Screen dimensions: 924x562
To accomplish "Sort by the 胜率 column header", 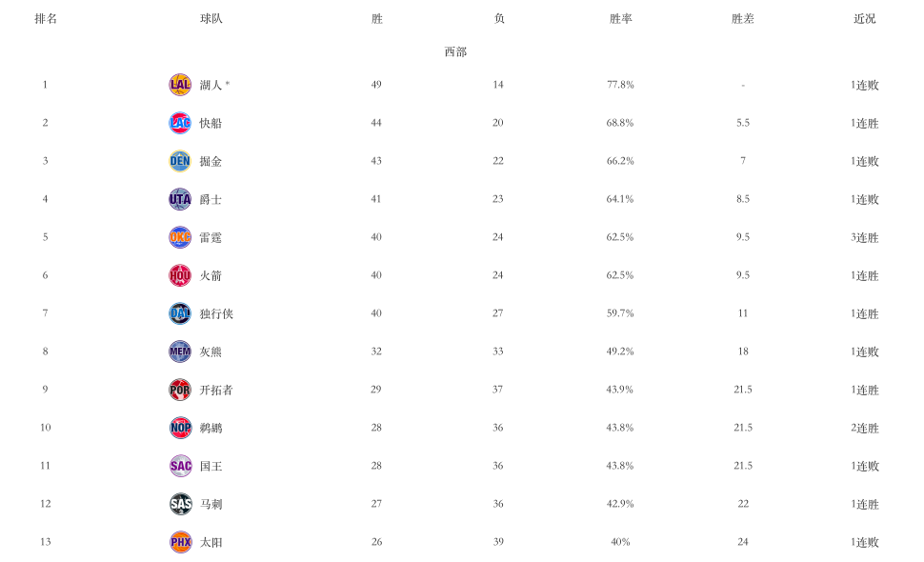I will [620, 19].
